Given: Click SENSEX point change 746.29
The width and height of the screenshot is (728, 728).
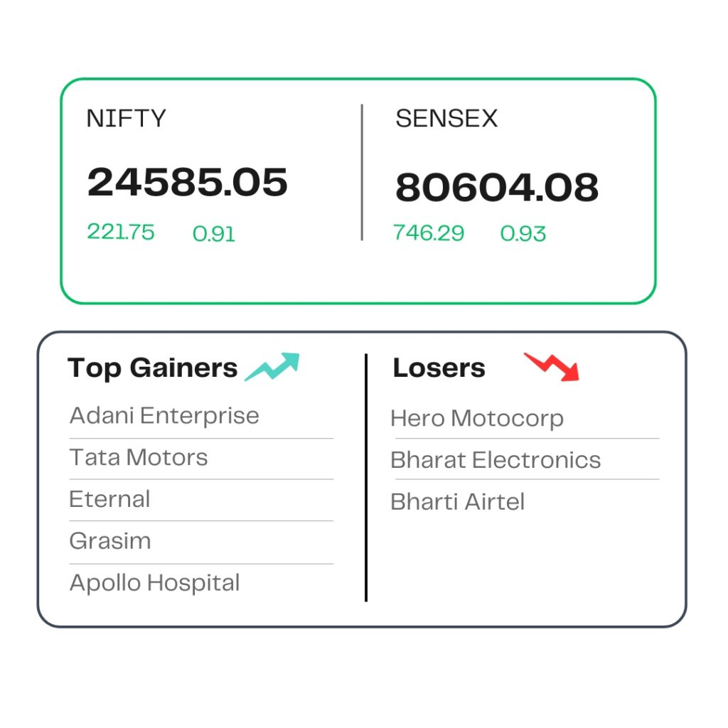Looking at the screenshot, I should tap(429, 232).
